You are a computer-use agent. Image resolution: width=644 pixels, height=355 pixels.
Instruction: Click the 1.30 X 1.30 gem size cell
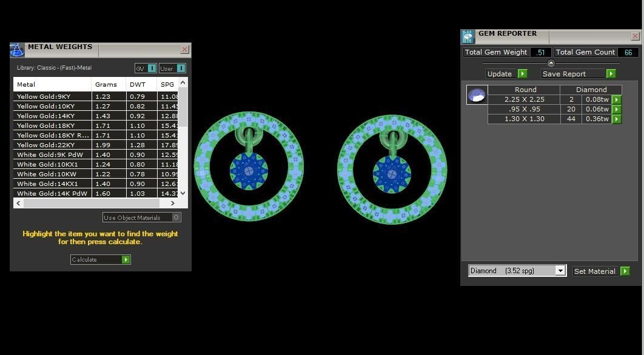(x=524, y=119)
